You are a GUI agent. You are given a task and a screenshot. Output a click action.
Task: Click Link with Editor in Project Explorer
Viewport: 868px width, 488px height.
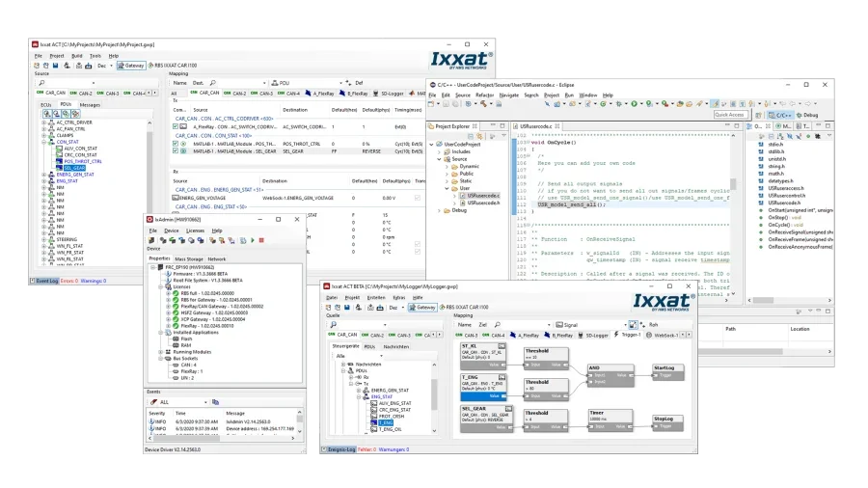(x=479, y=136)
